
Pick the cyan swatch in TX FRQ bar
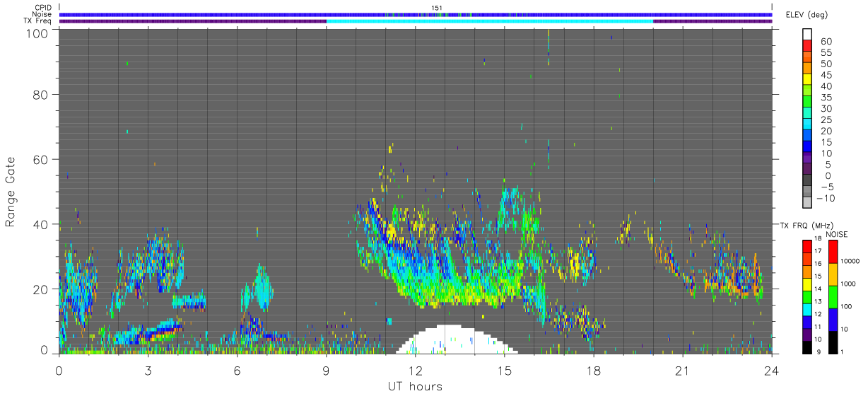click(807, 308)
